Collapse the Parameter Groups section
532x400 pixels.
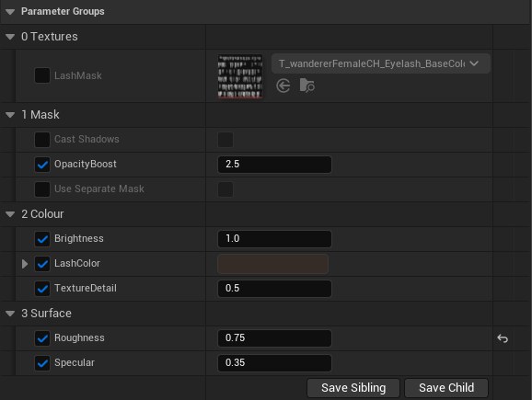coord(10,12)
